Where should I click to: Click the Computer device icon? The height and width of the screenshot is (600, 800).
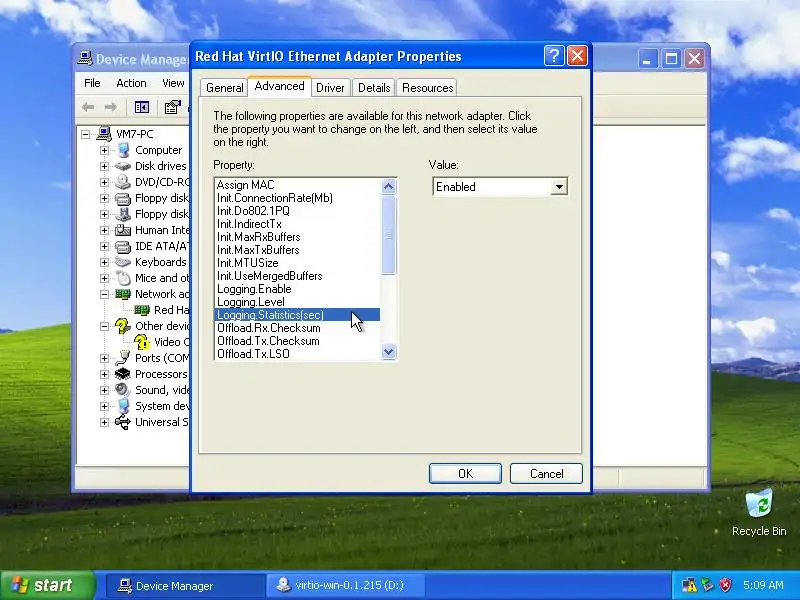123,150
